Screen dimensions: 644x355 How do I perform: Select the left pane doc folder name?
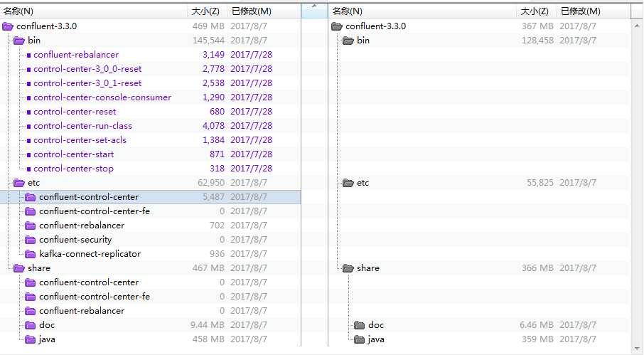[47, 325]
